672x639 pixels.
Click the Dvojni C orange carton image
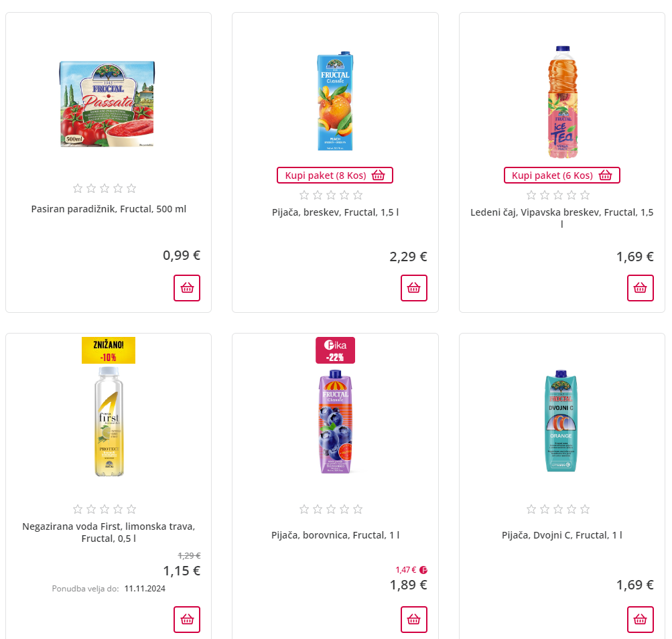(x=561, y=422)
